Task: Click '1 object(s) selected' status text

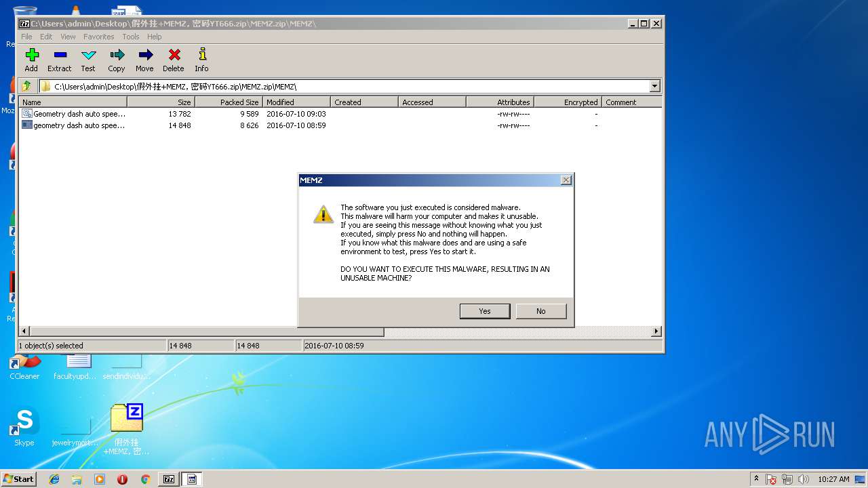Action: (x=51, y=346)
